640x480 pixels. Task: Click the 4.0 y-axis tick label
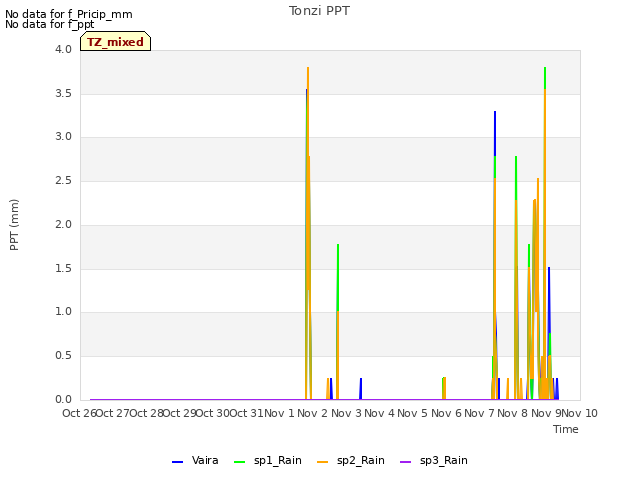pyautogui.click(x=63, y=49)
